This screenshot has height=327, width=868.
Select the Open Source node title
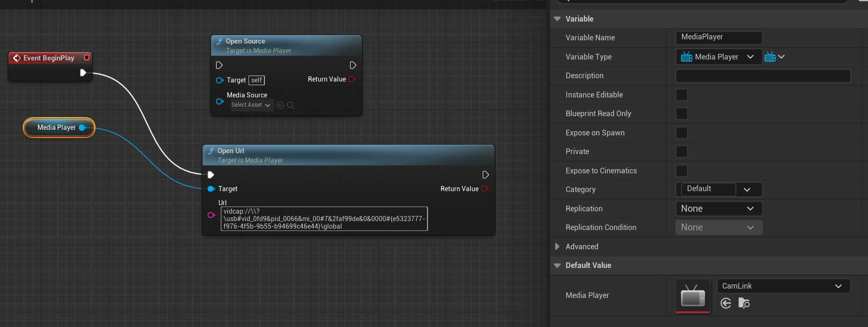(x=245, y=41)
